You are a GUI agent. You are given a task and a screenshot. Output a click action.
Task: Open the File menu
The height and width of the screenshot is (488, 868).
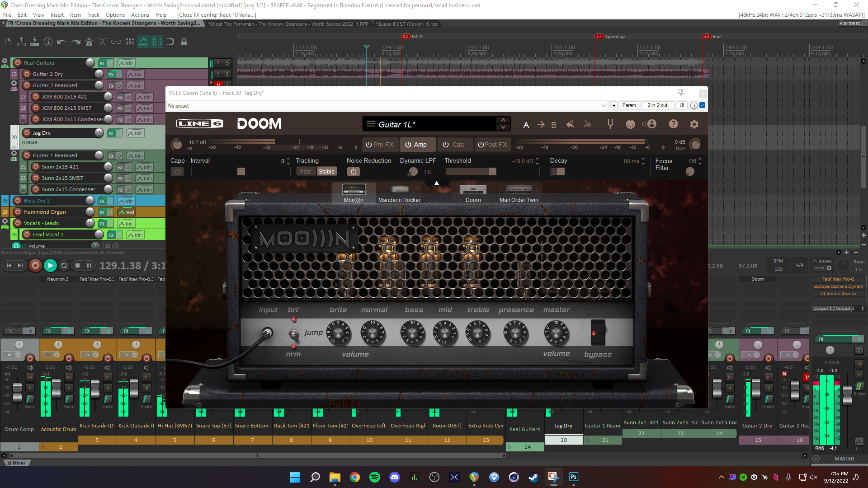coord(7,15)
